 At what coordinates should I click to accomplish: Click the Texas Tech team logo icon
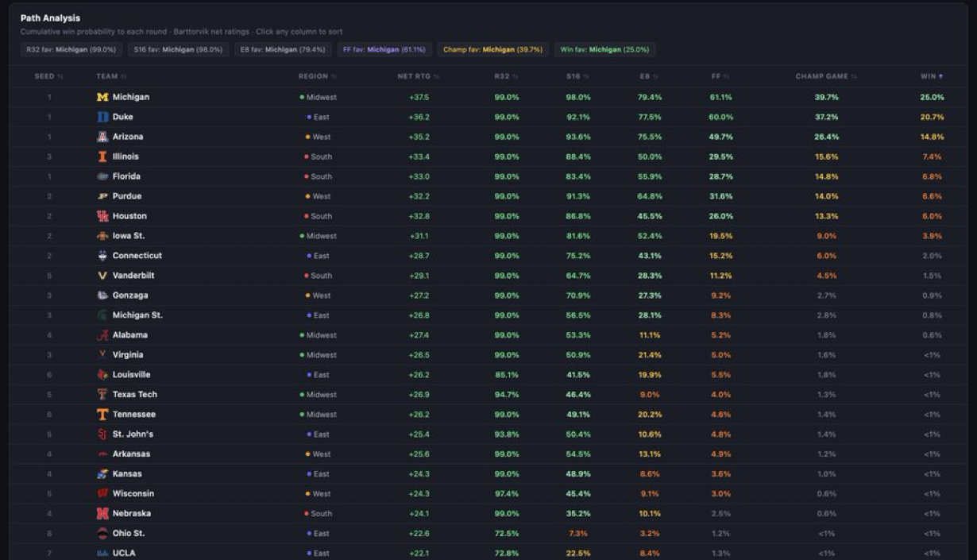pos(102,395)
